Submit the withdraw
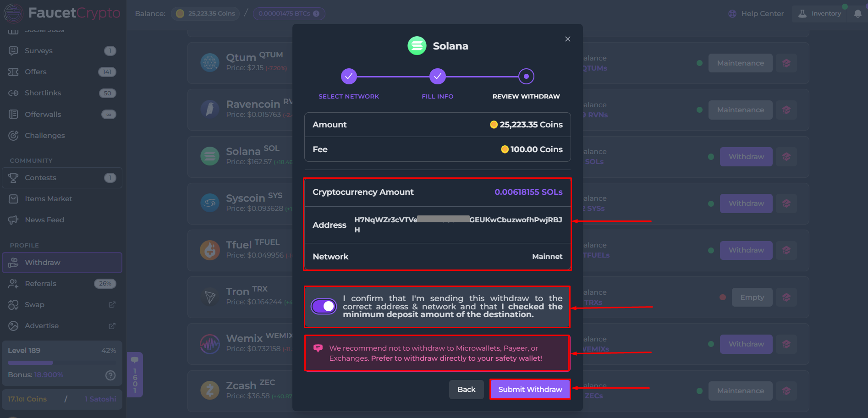The height and width of the screenshot is (418, 868). [x=530, y=390]
